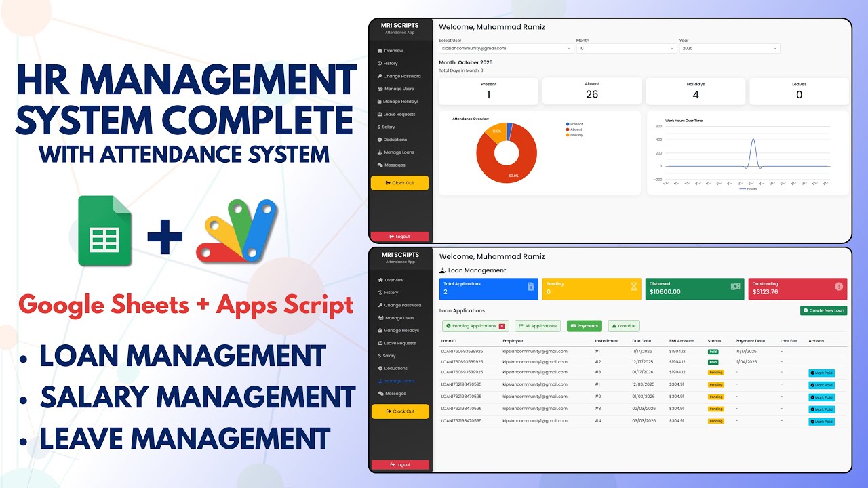The width and height of the screenshot is (868, 488).
Task: Click hand icon beside Loan Management heading
Action: coord(443,270)
